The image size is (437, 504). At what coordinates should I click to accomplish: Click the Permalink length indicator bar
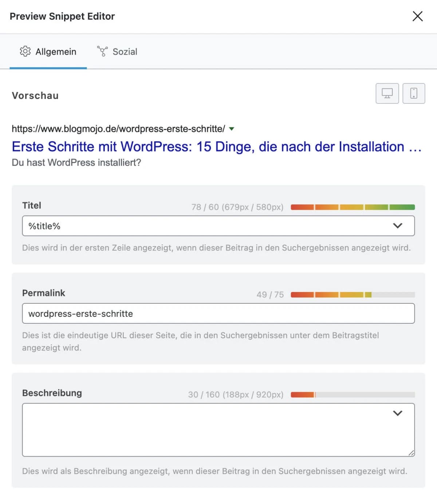pyautogui.click(x=353, y=295)
